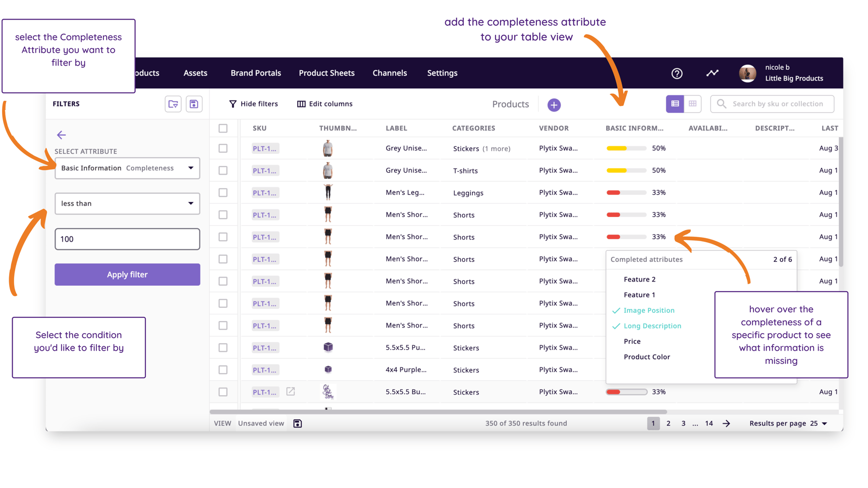This screenshot has height=488, width=868.
Task: Click the load saved filter folder icon
Action: click(x=173, y=104)
